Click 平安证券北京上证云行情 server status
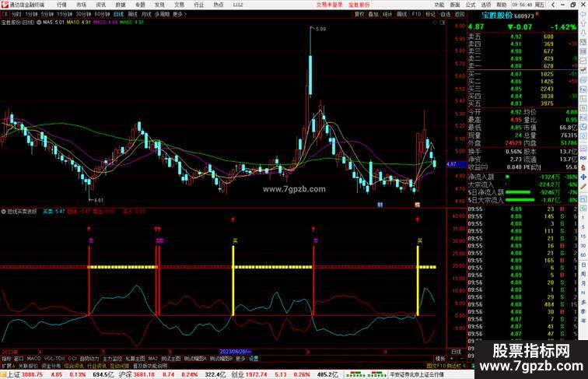This screenshot has width=588, height=379. click(x=417, y=374)
